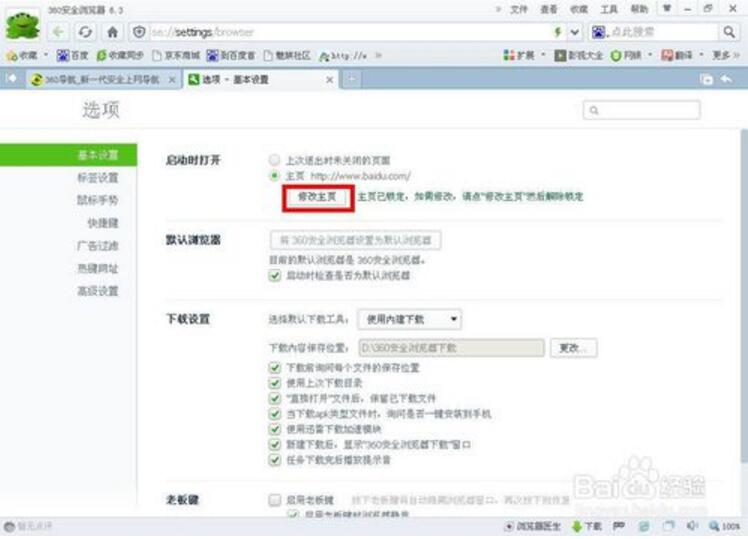748x539 pixels.
Task: Click the 更改 download location button
Action: (x=573, y=348)
